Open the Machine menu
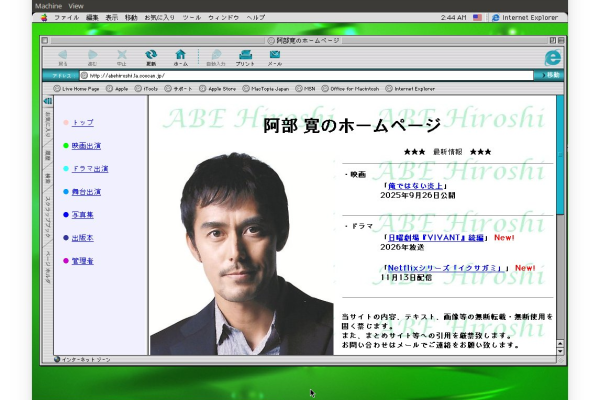600x400 pixels. pyautogui.click(x=48, y=6)
